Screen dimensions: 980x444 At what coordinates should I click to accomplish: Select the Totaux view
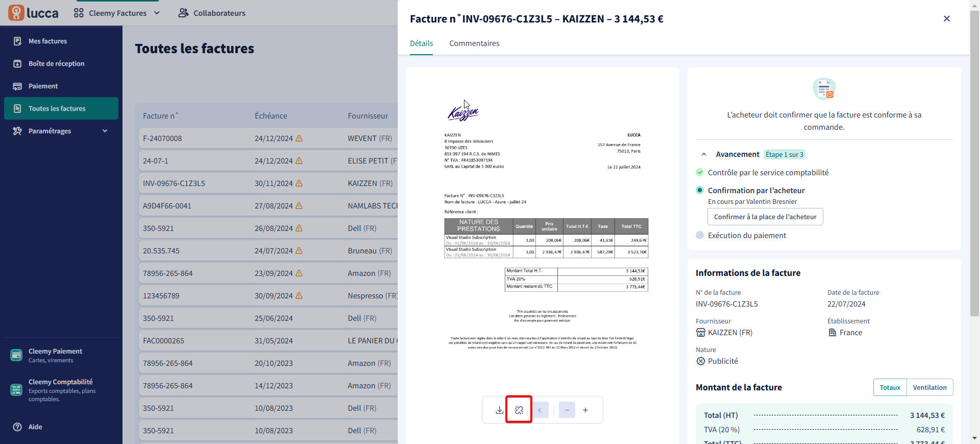(x=890, y=387)
